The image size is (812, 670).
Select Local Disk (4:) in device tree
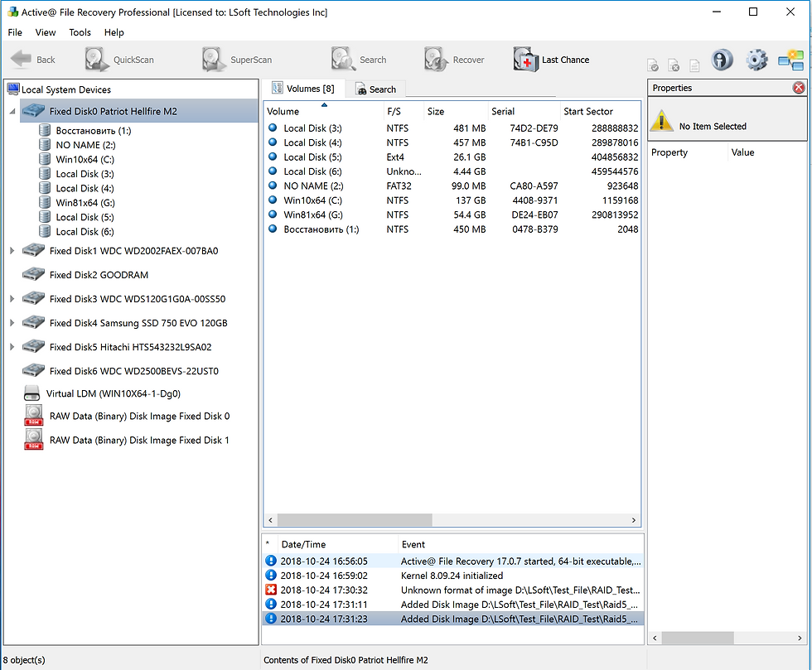point(85,189)
